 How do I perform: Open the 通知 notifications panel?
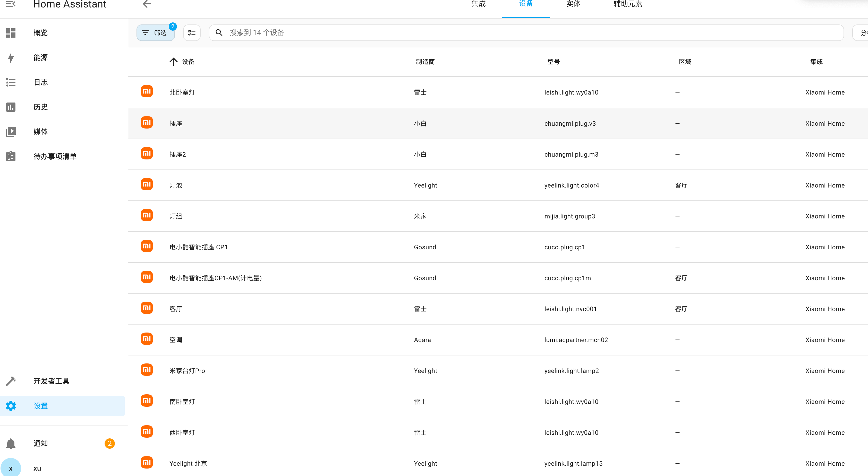(x=40, y=443)
